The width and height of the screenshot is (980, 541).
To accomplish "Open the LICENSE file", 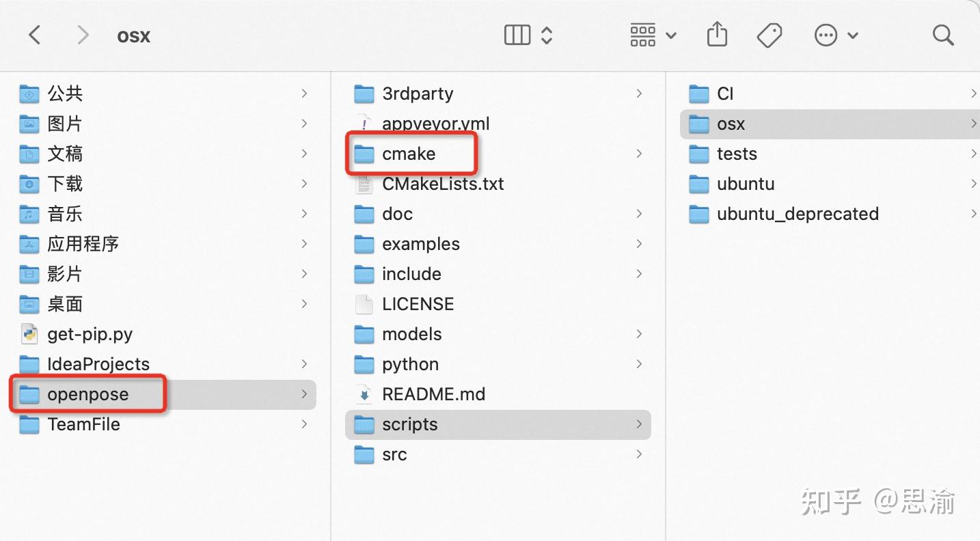I will [418, 304].
